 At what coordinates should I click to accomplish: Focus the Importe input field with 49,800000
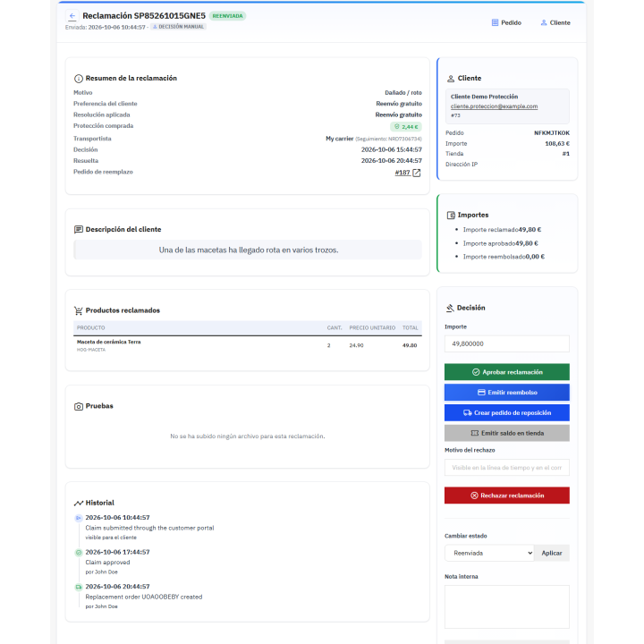pos(507,343)
